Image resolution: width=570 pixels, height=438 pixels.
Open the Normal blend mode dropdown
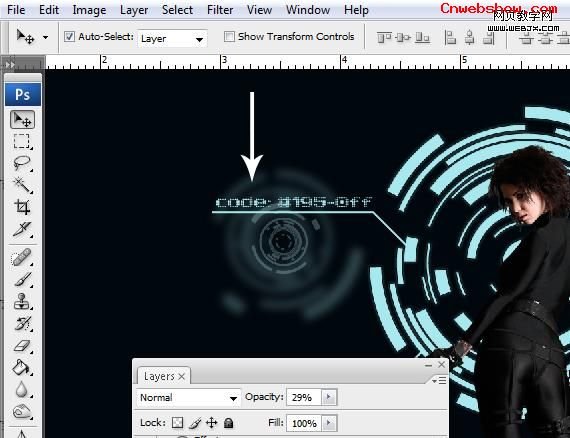188,398
